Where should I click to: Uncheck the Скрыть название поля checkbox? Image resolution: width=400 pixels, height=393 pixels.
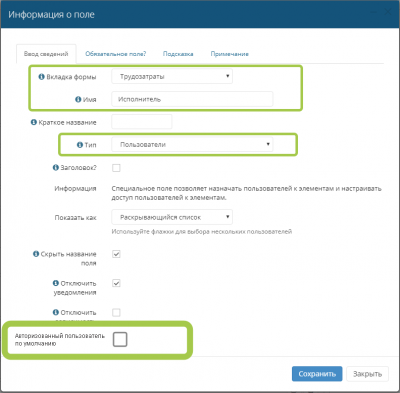click(x=116, y=254)
